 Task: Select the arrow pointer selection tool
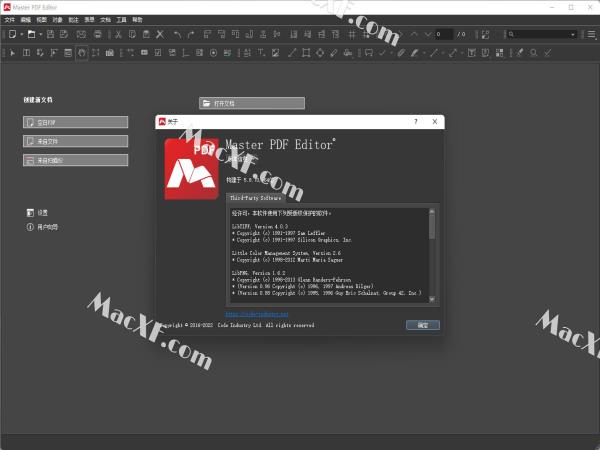pos(12,53)
